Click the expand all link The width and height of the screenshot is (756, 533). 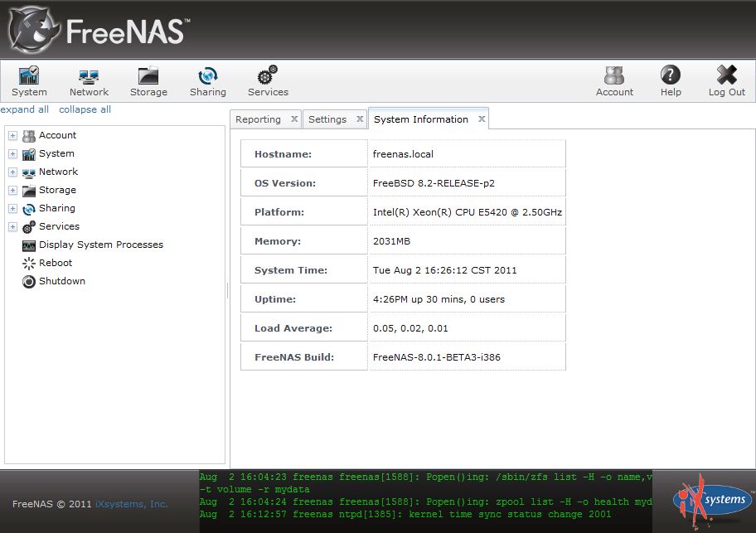25,109
